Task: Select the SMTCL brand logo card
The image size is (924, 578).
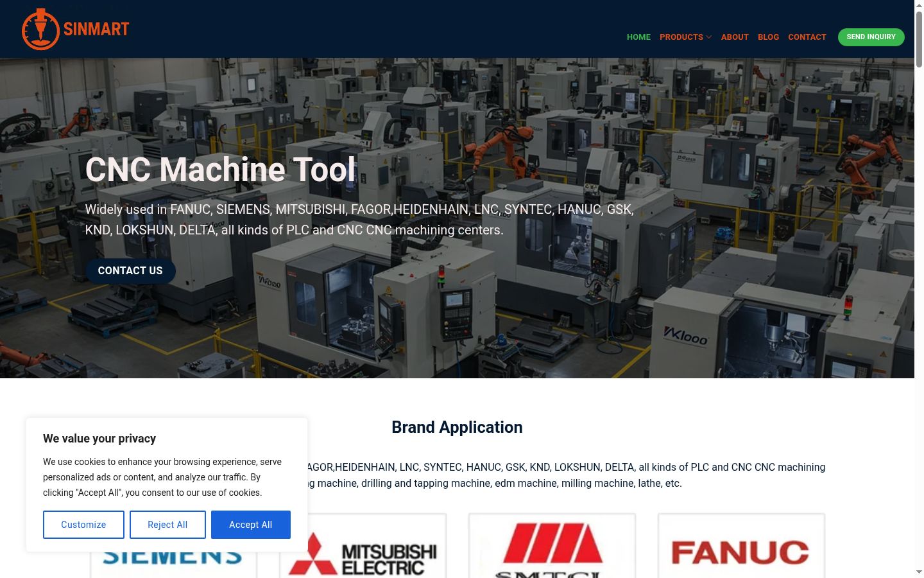Action: 552,546
